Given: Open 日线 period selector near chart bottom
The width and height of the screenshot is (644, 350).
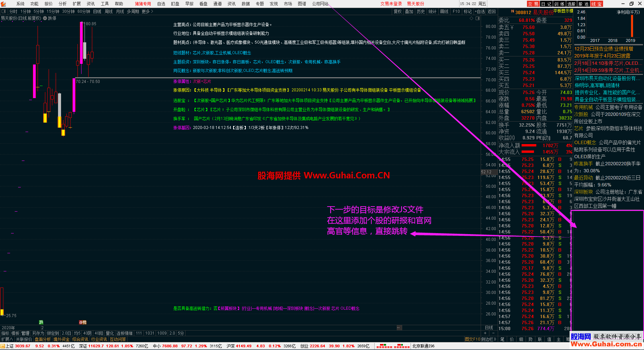Looking at the screenshot, I should pyautogui.click(x=489, y=327).
